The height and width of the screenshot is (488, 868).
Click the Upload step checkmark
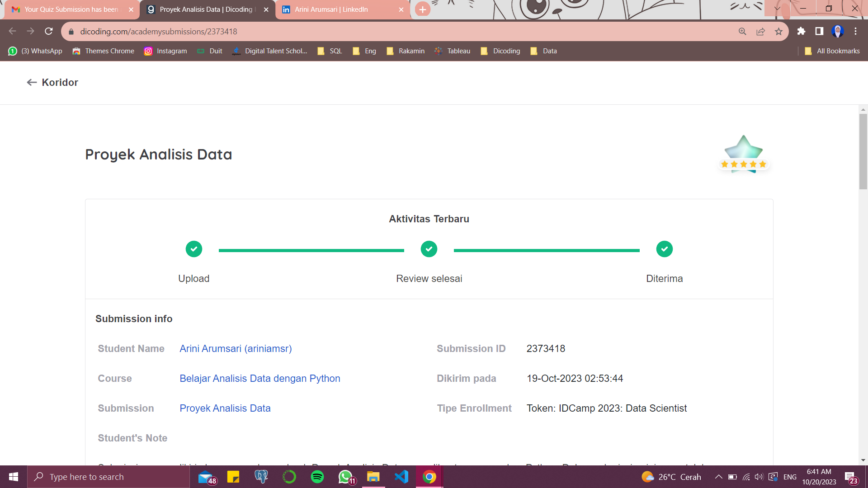194,249
